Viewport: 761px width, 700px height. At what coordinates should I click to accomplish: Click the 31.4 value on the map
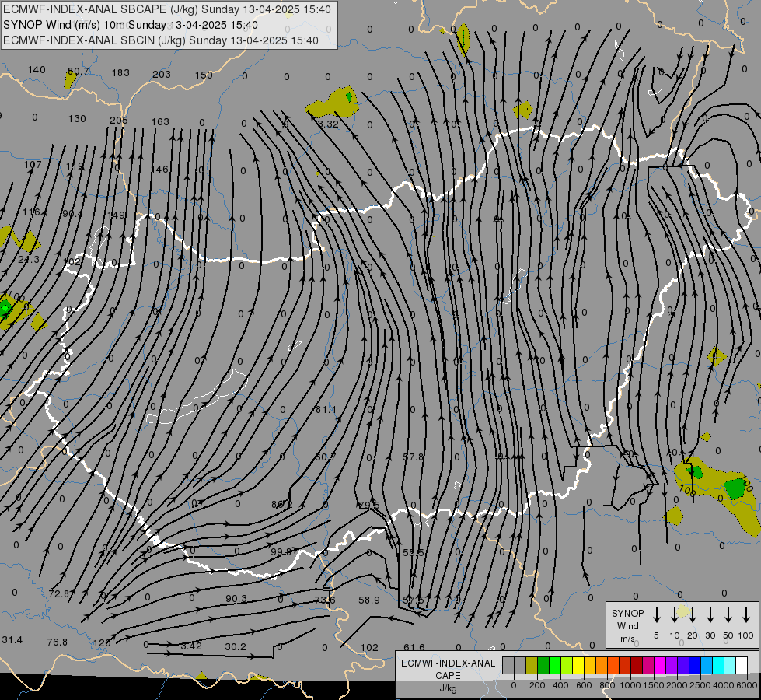(x=12, y=640)
